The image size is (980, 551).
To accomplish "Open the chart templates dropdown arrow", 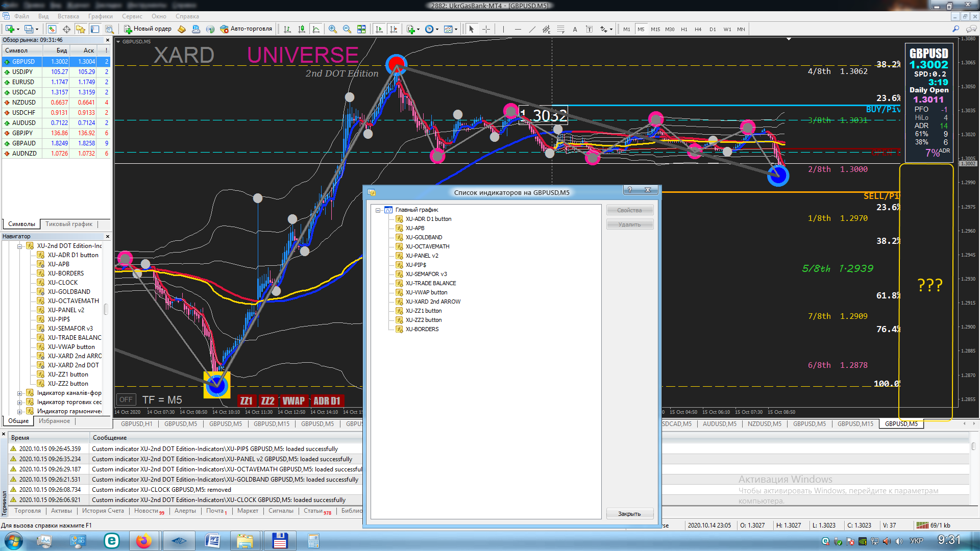I will tap(456, 29).
